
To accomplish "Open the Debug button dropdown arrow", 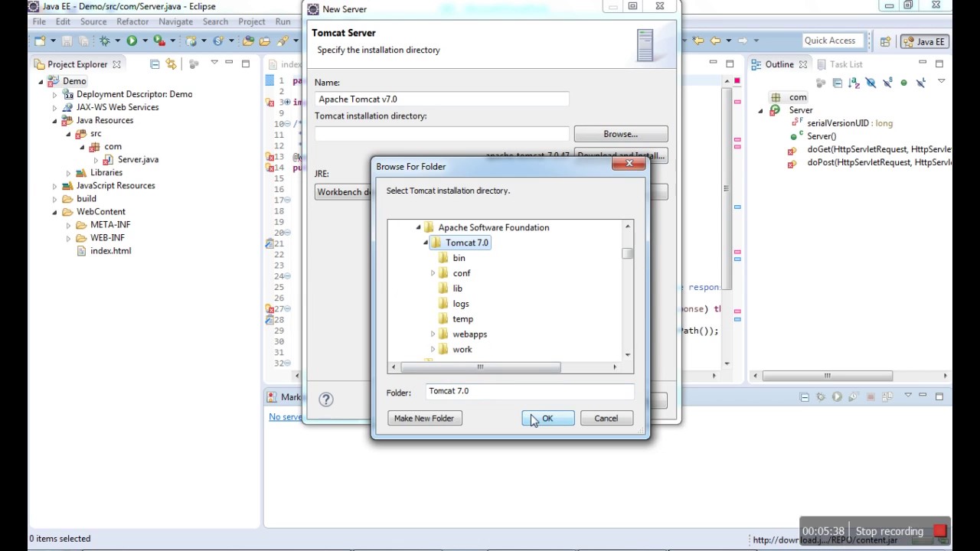I will (x=117, y=41).
